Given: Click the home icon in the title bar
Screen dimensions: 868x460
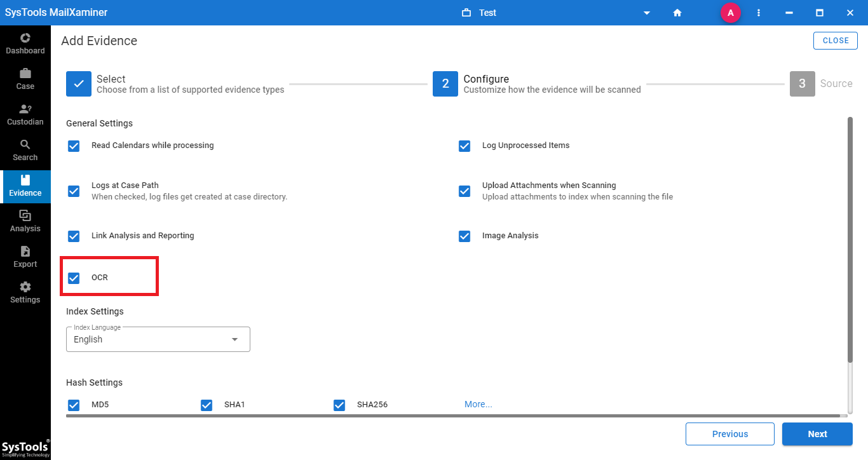Looking at the screenshot, I should [677, 13].
